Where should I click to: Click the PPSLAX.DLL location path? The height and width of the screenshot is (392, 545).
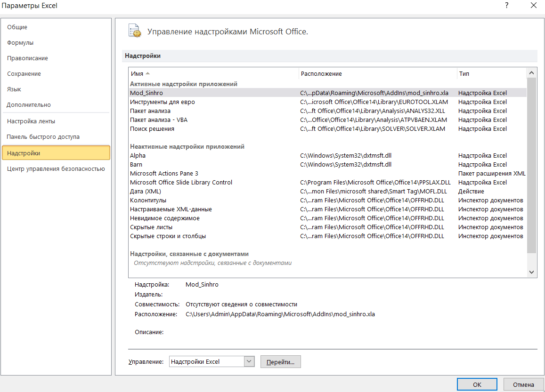tap(375, 182)
